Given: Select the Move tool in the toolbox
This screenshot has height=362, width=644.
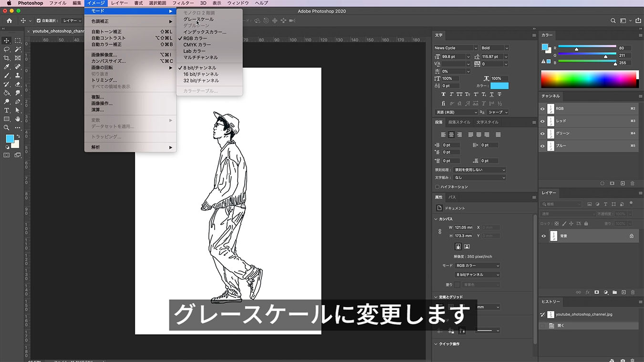Looking at the screenshot, I should click(x=7, y=41).
